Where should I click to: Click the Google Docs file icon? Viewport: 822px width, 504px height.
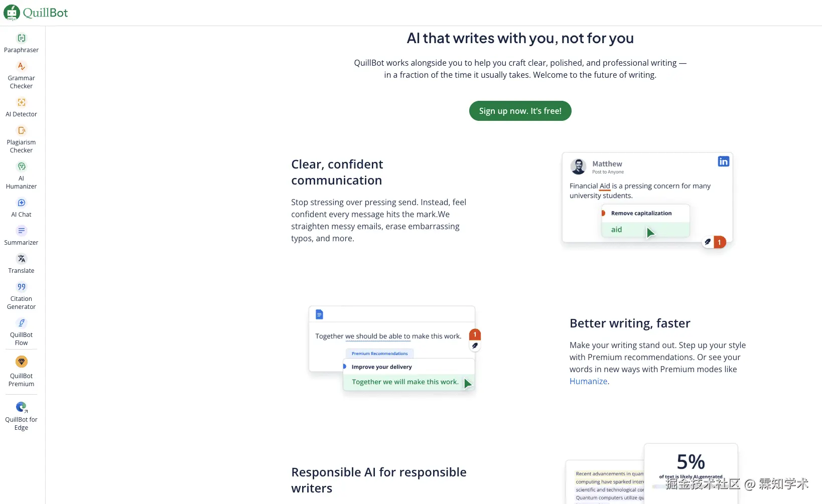[319, 314]
